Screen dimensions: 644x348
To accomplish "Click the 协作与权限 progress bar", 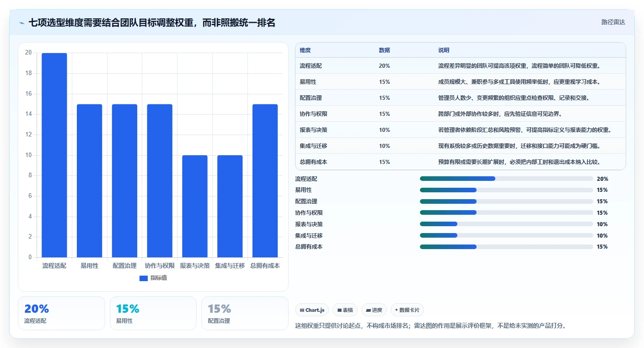I will pos(506,212).
